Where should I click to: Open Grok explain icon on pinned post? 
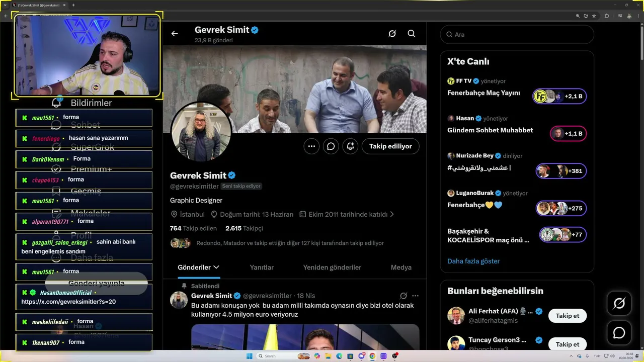(x=403, y=296)
